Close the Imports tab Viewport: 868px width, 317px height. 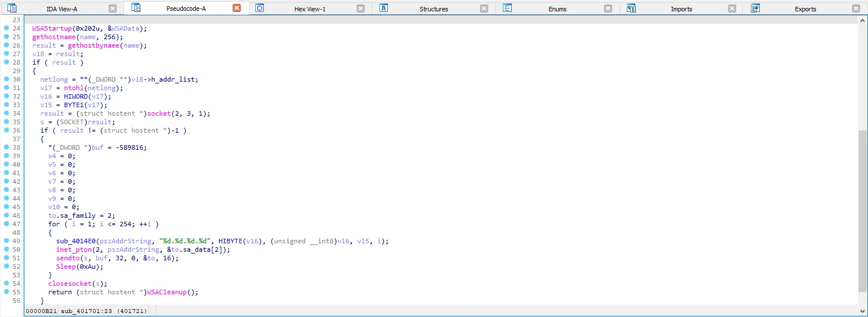click(x=732, y=9)
